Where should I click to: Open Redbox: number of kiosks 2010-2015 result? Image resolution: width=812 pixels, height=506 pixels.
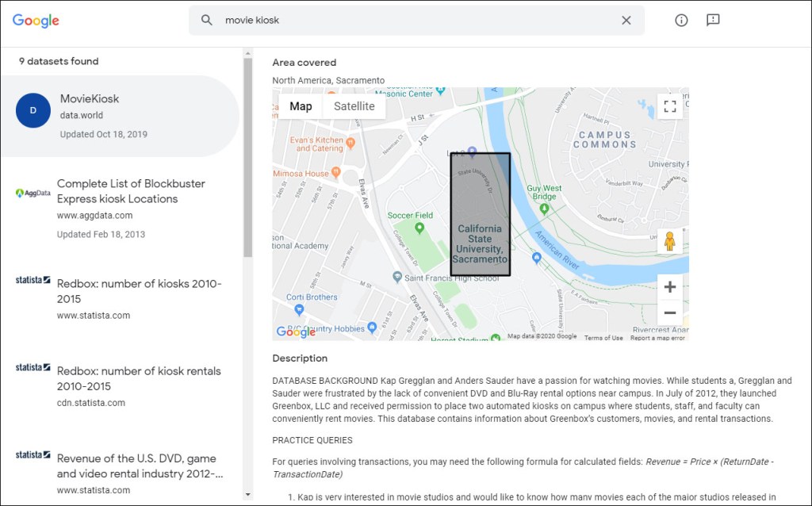click(140, 291)
